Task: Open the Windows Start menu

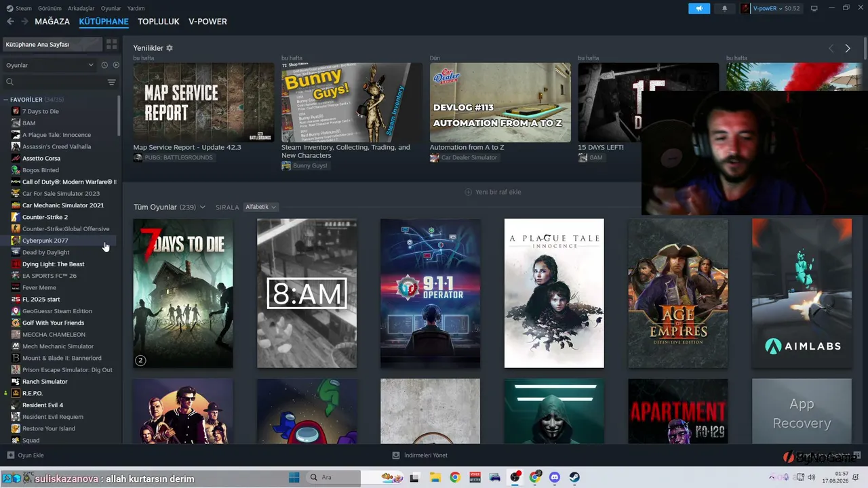Action: [294, 477]
